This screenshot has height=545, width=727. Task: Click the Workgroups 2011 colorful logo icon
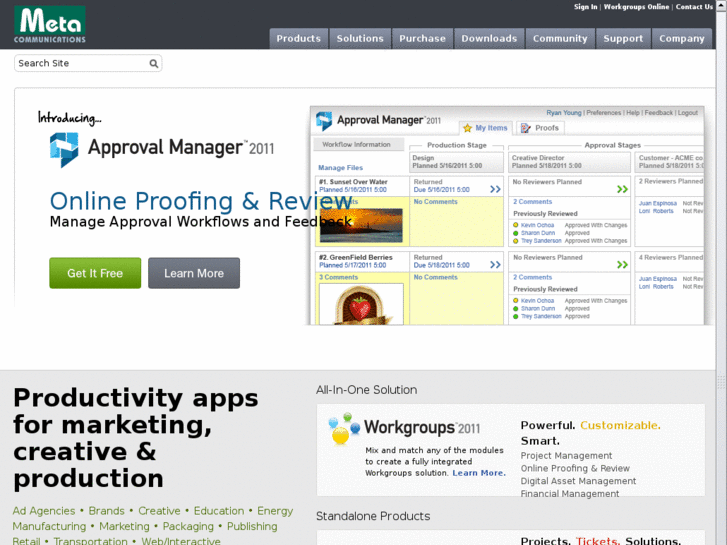coord(344,429)
